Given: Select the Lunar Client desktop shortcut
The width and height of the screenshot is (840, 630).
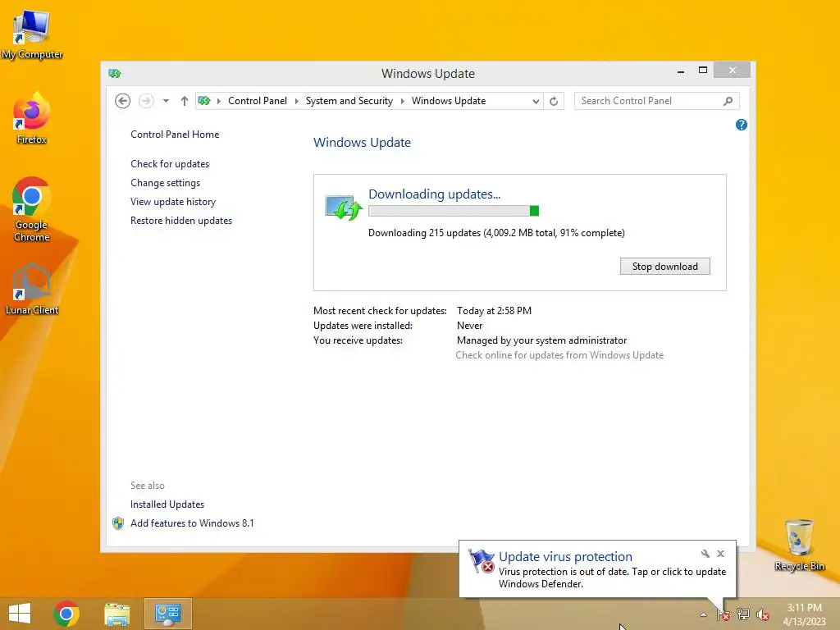Looking at the screenshot, I should 32,290.
